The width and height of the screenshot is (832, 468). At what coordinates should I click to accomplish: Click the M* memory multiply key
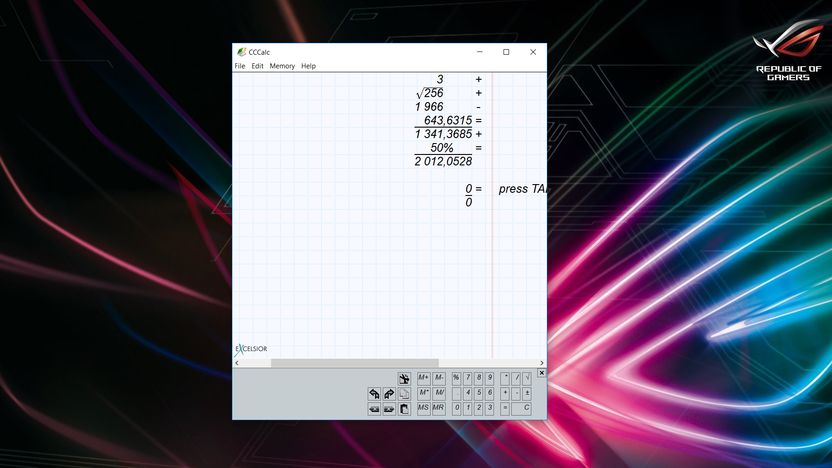424,394
